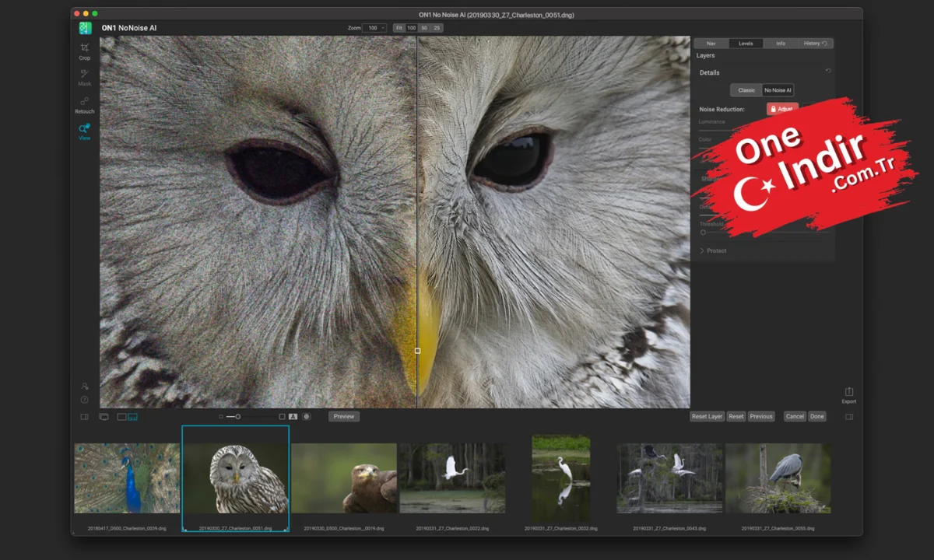
Task: Click the small thumbnail size icon
Action: coord(221,417)
